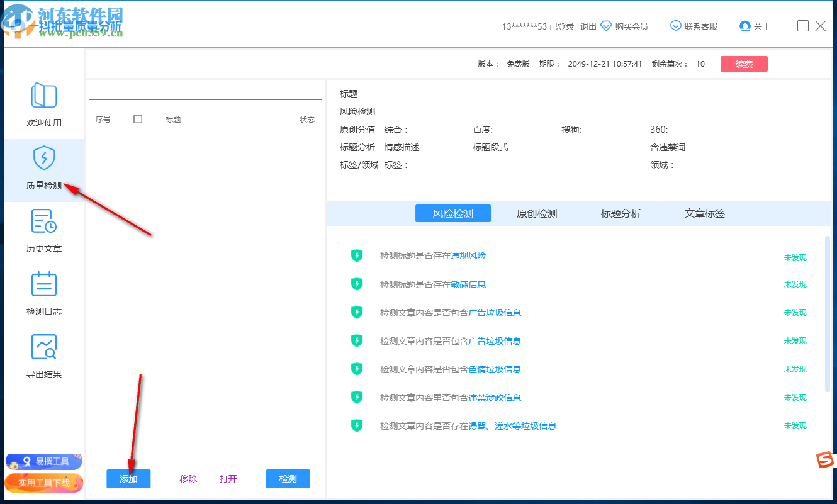Click 退出 to log out
The image size is (837, 504).
point(588,26)
